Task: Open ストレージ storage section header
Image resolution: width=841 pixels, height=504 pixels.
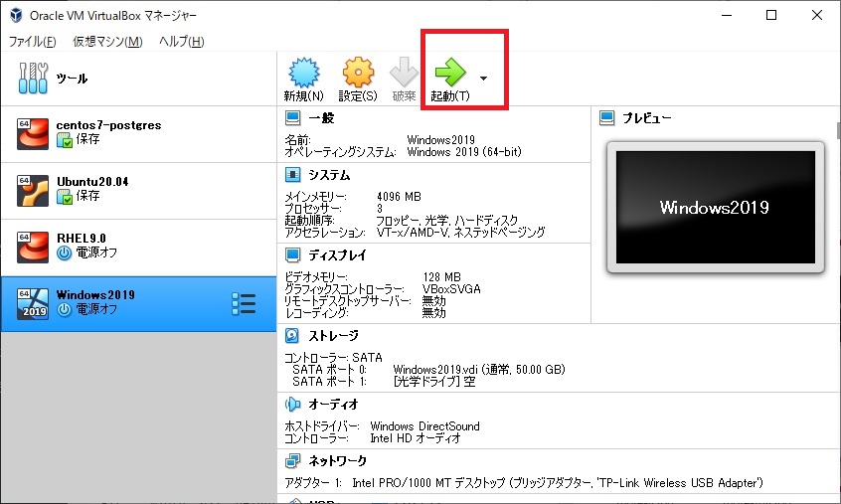Action: tap(334, 336)
